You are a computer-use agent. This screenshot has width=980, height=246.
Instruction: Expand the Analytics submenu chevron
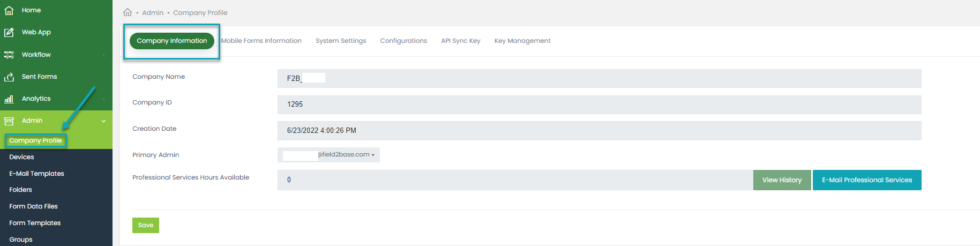(x=103, y=99)
